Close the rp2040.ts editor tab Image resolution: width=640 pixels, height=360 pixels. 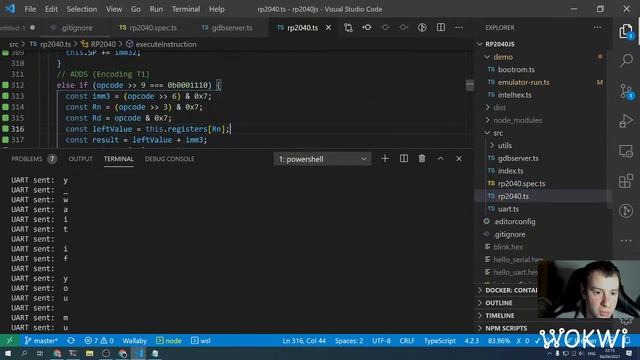[328, 27]
